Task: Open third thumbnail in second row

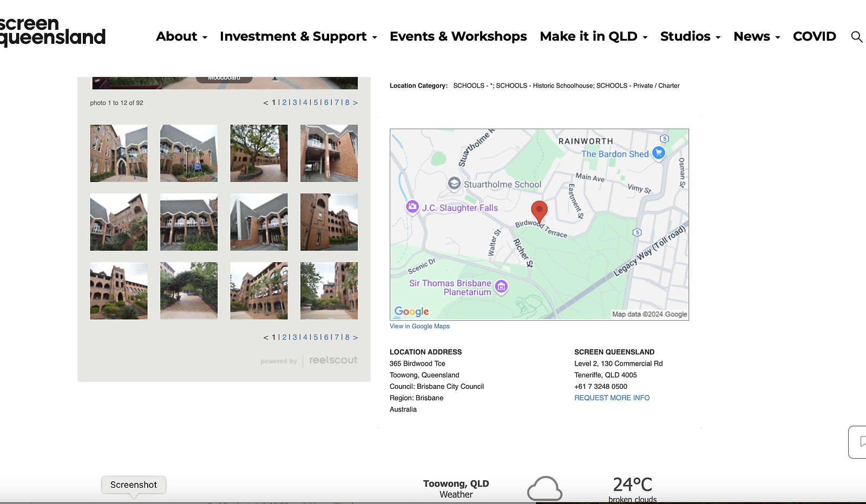Action: tap(259, 222)
